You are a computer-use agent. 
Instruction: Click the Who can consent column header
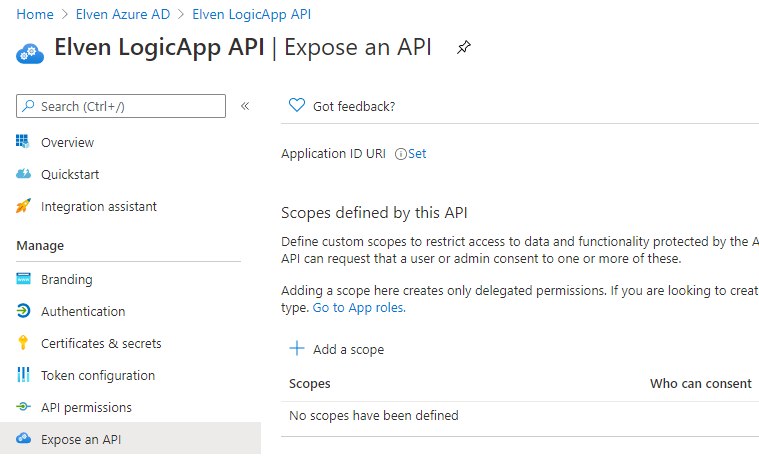tap(700, 383)
